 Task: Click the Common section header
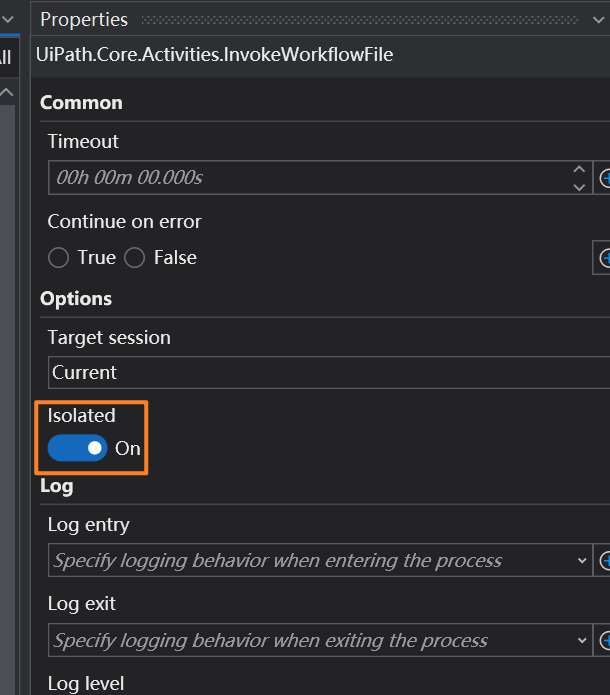click(x=82, y=103)
